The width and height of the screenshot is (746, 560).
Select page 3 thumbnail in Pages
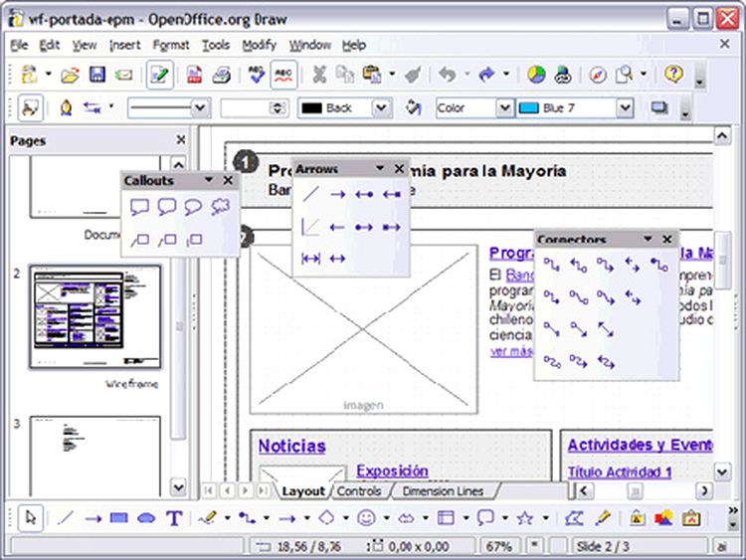95,457
